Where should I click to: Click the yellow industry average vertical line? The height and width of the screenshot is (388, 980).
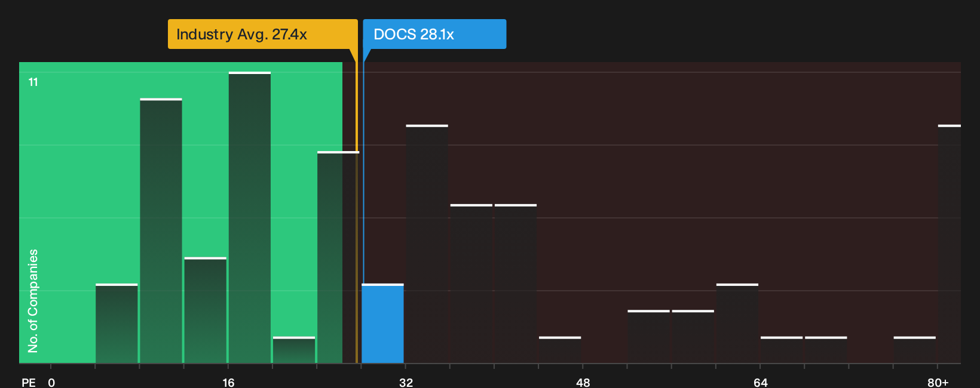357,206
